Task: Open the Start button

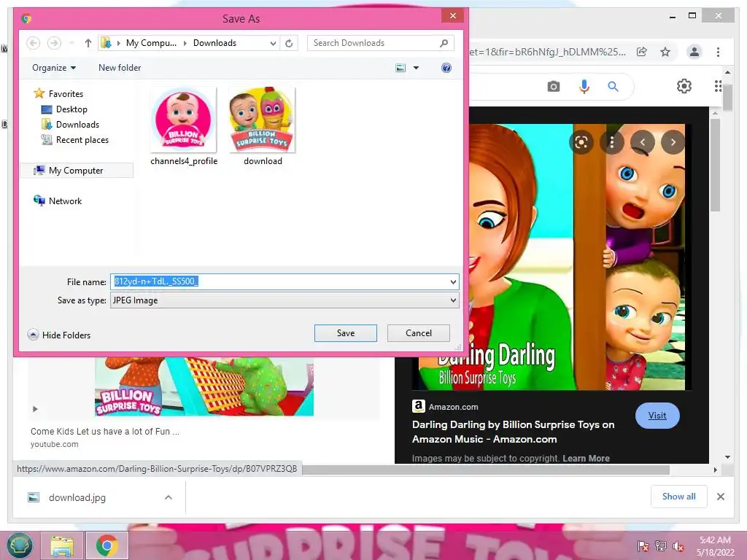Action: (x=19, y=545)
